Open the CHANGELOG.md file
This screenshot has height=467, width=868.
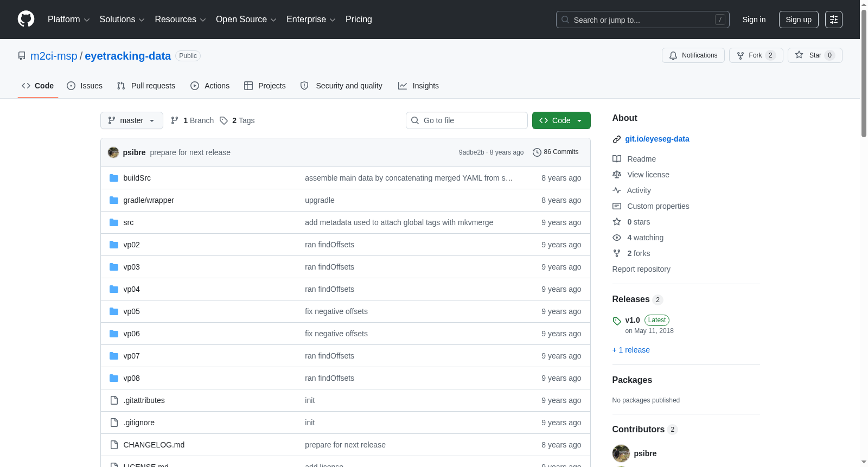coord(154,445)
